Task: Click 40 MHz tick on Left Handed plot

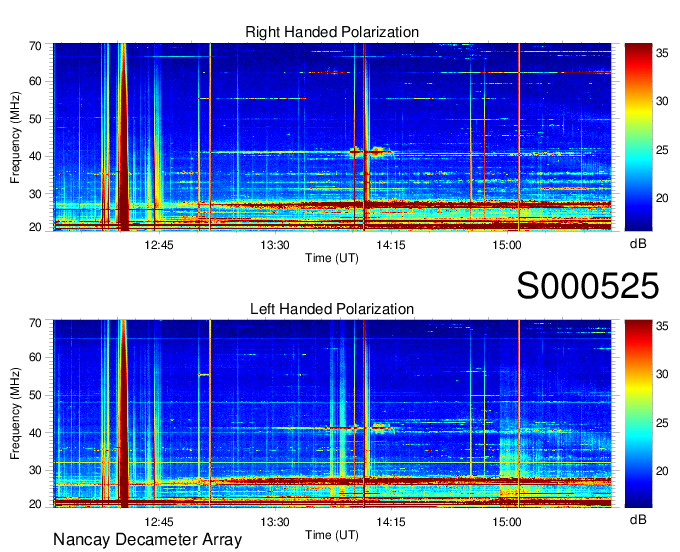Action: [x=35, y=433]
